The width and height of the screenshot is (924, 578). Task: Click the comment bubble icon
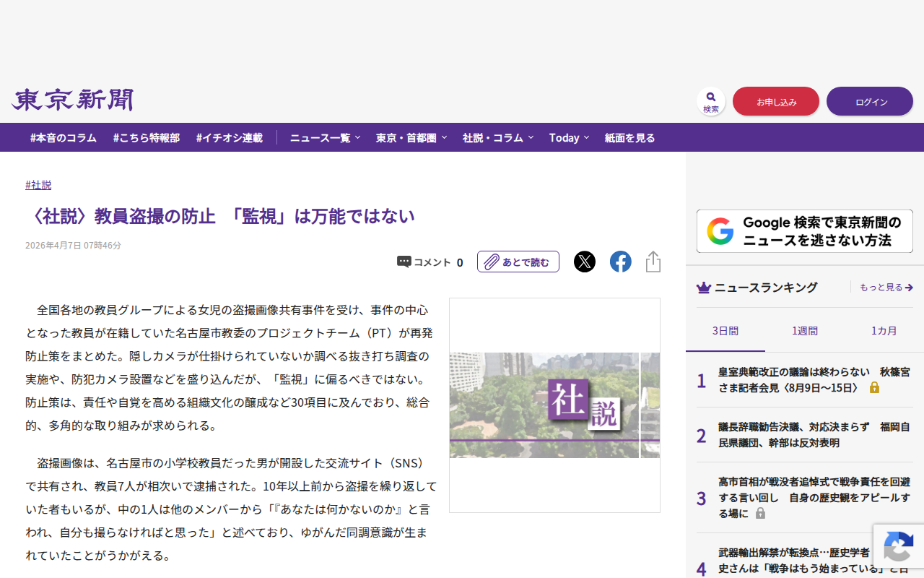tap(404, 262)
